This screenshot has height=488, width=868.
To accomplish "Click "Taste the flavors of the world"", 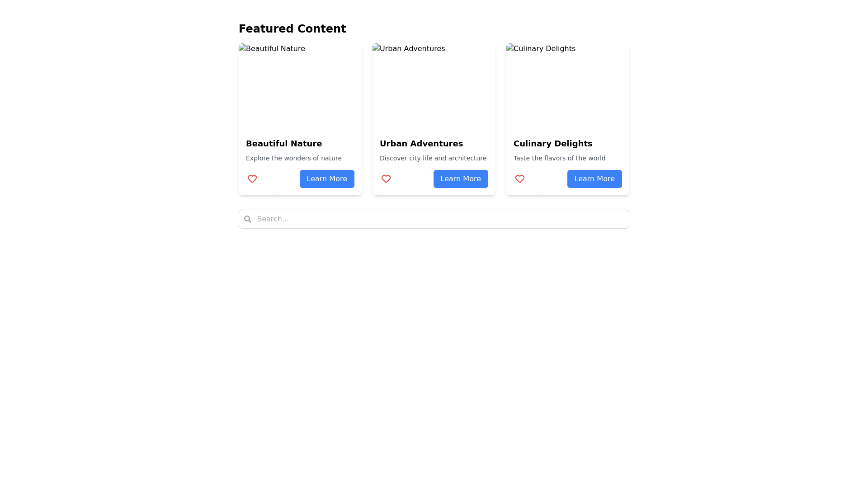I will coord(559,158).
